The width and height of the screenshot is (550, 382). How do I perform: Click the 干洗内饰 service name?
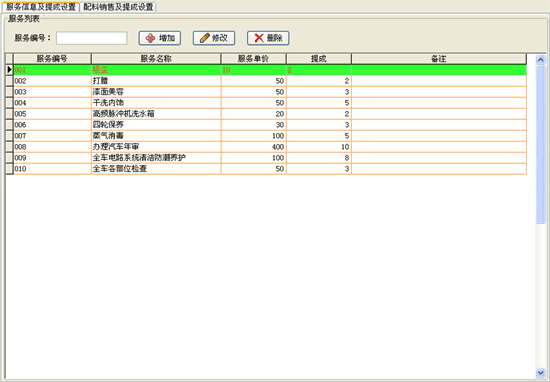pos(108,103)
